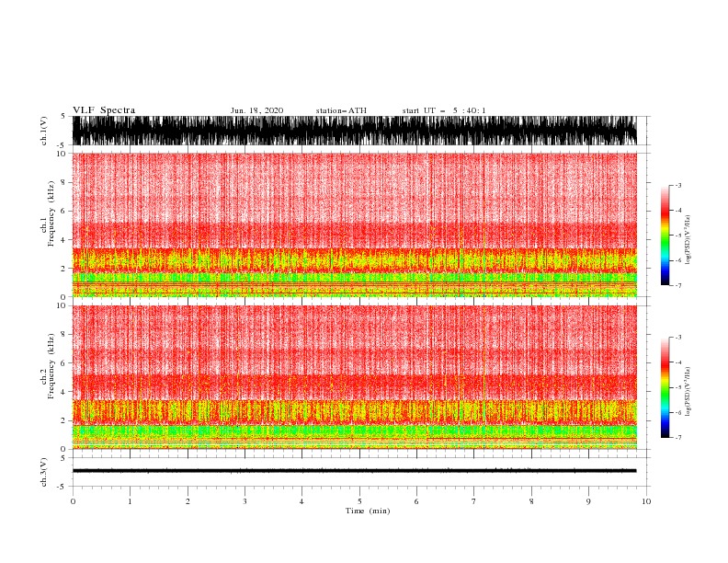This screenshot has width=728, height=563.
Task: Click the upper colorbar's log(PSD) label
Action: click(x=688, y=240)
